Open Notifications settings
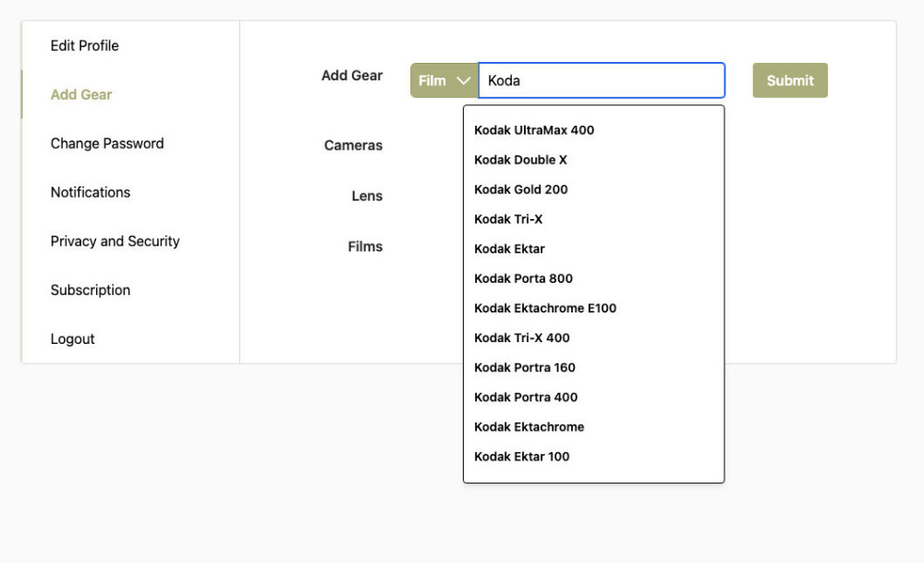This screenshot has height=563, width=924. tap(91, 192)
